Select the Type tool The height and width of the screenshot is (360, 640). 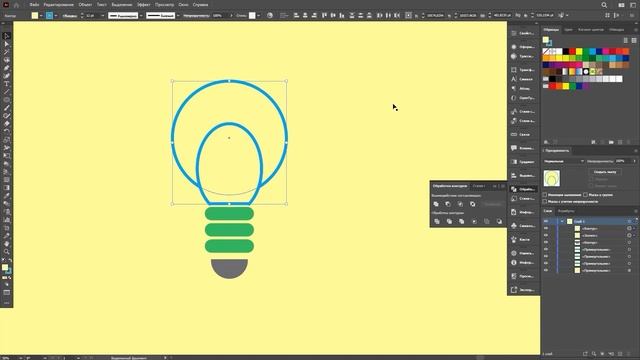[7, 84]
